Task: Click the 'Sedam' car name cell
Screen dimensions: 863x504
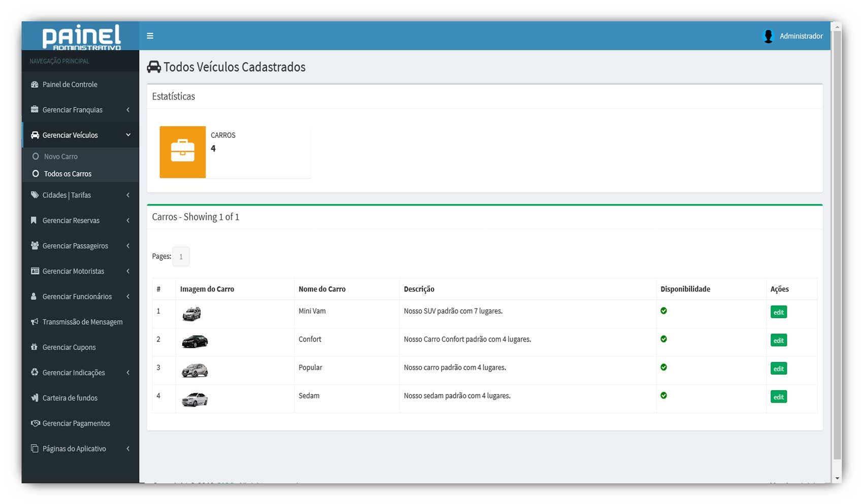Action: click(x=309, y=395)
